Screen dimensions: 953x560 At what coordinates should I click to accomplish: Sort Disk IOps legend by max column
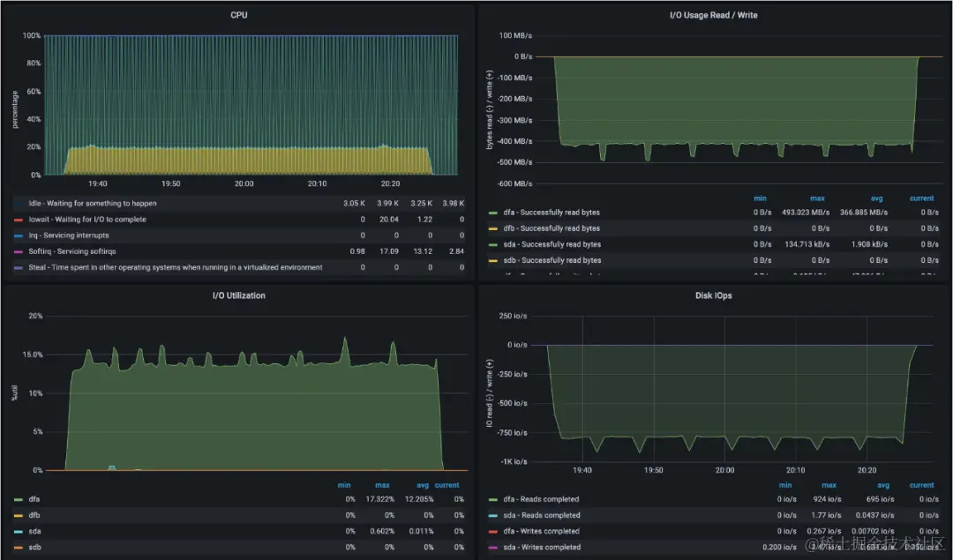coord(829,485)
